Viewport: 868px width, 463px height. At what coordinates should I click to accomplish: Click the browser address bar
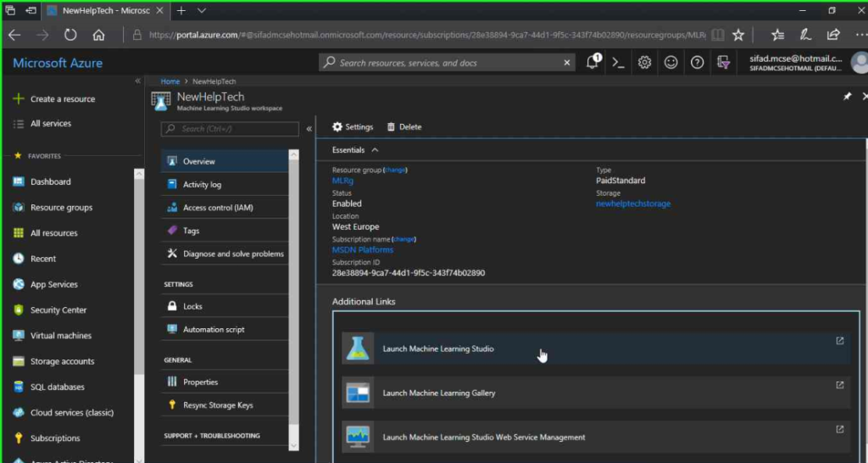coord(427,35)
